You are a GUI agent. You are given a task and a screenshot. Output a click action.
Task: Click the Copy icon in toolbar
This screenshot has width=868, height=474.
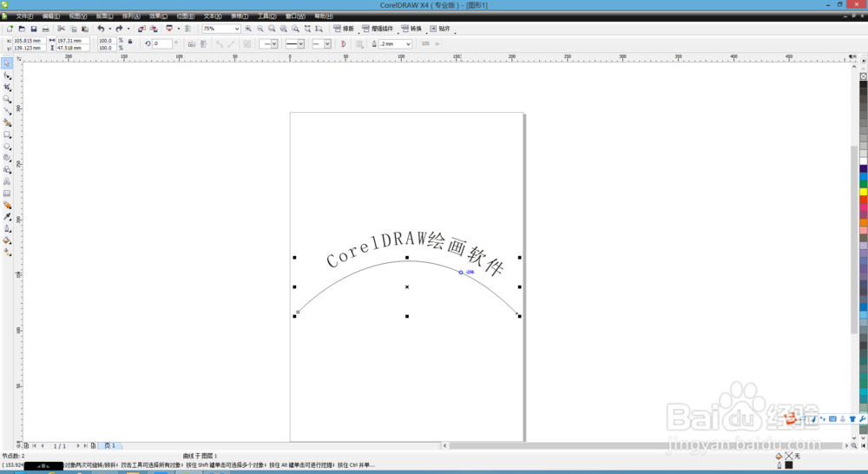click(73, 29)
